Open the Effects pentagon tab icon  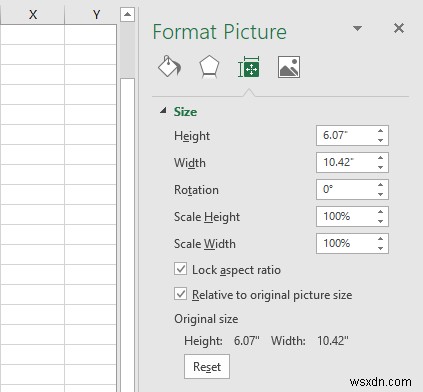pyautogui.click(x=209, y=67)
